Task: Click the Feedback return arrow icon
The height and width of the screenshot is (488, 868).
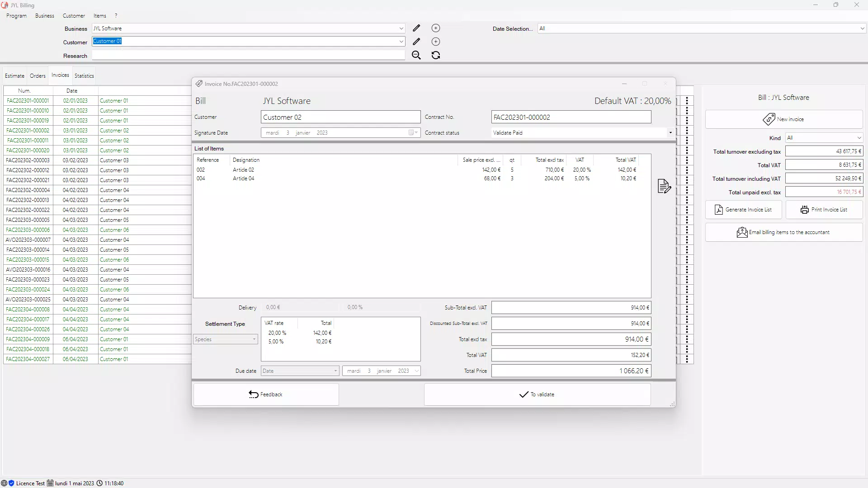Action: (x=254, y=394)
